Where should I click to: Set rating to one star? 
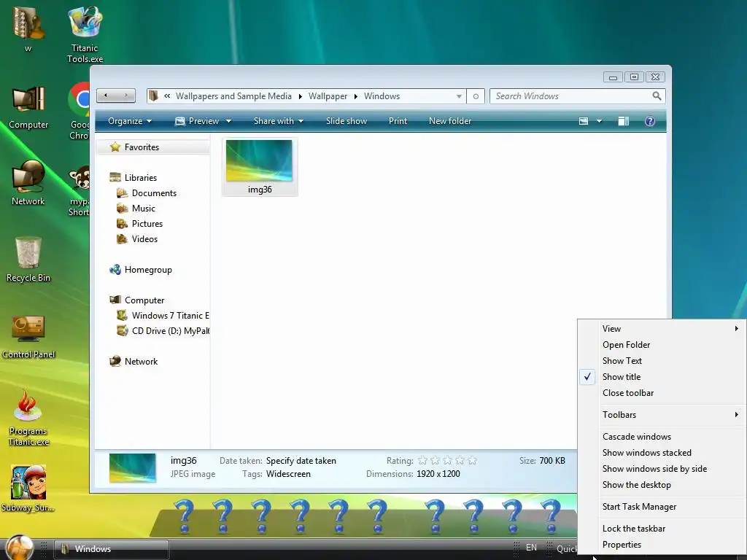[x=422, y=461]
